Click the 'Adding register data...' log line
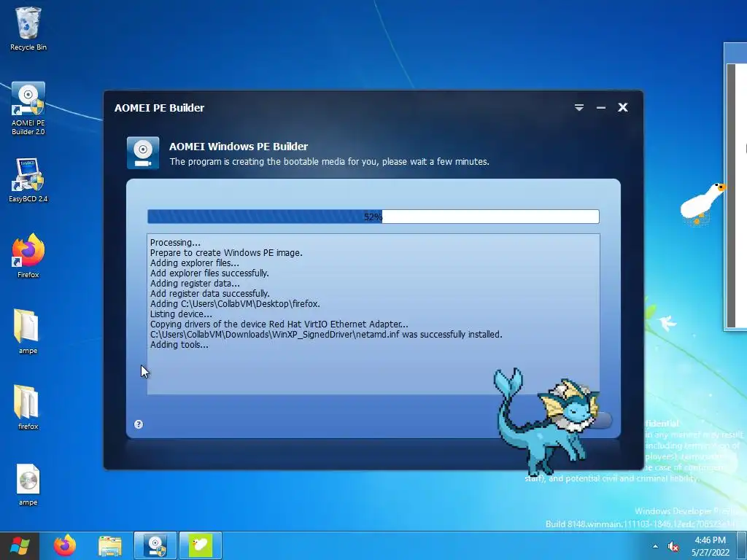The height and width of the screenshot is (560, 747). coord(195,284)
